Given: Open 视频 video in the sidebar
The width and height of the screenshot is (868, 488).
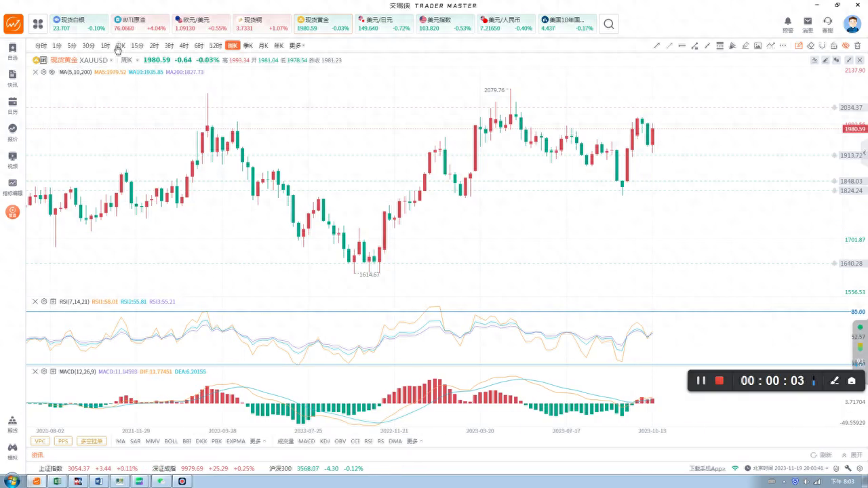Looking at the screenshot, I should tap(12, 160).
